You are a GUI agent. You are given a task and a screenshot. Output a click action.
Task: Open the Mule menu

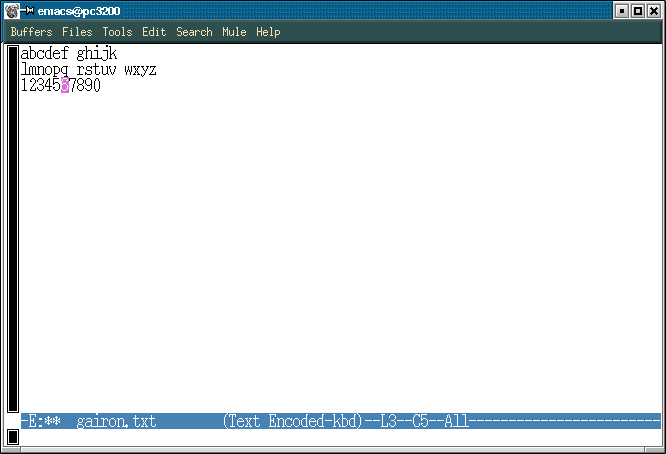pyautogui.click(x=234, y=32)
